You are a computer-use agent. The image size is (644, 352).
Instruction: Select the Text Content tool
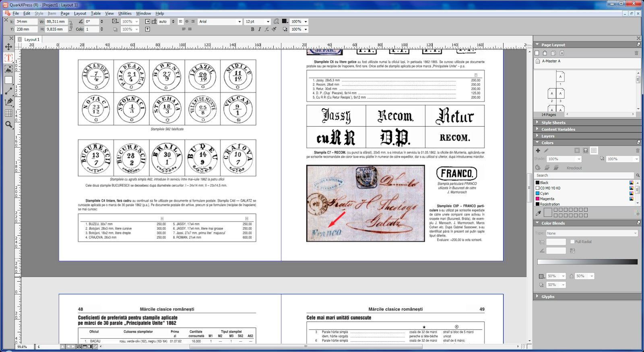pos(8,58)
